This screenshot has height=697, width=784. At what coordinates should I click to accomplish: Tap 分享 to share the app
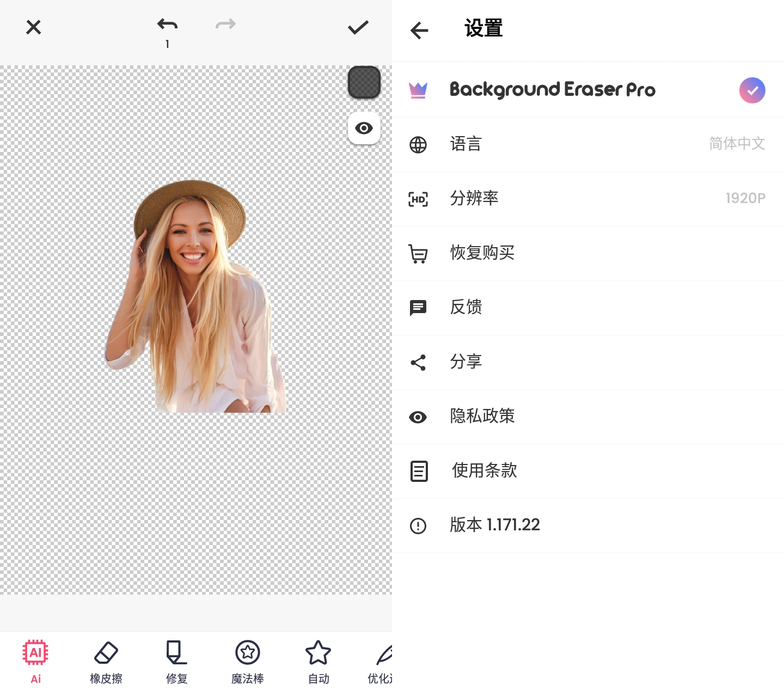tap(588, 362)
